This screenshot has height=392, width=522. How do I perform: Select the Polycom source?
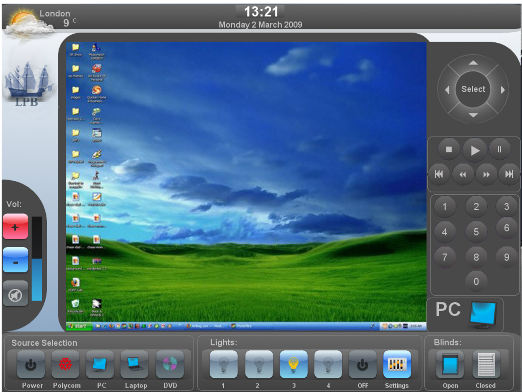65,365
